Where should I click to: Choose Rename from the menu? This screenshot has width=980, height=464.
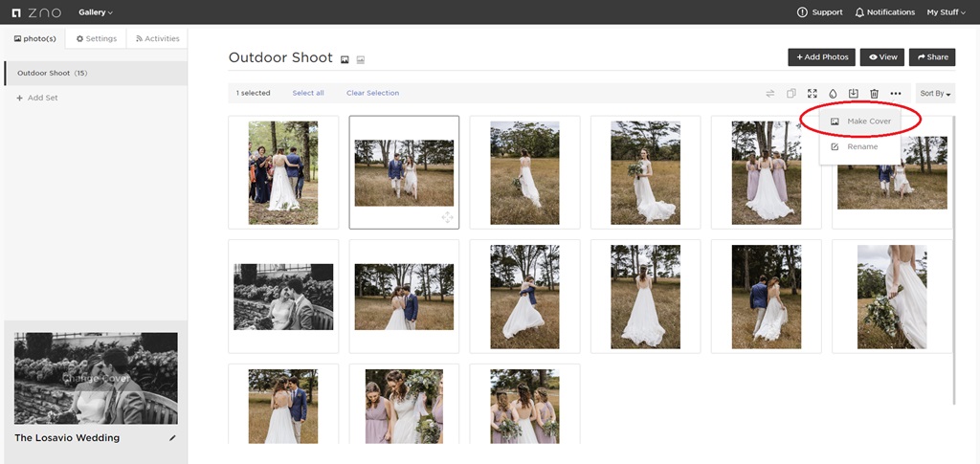point(860,146)
